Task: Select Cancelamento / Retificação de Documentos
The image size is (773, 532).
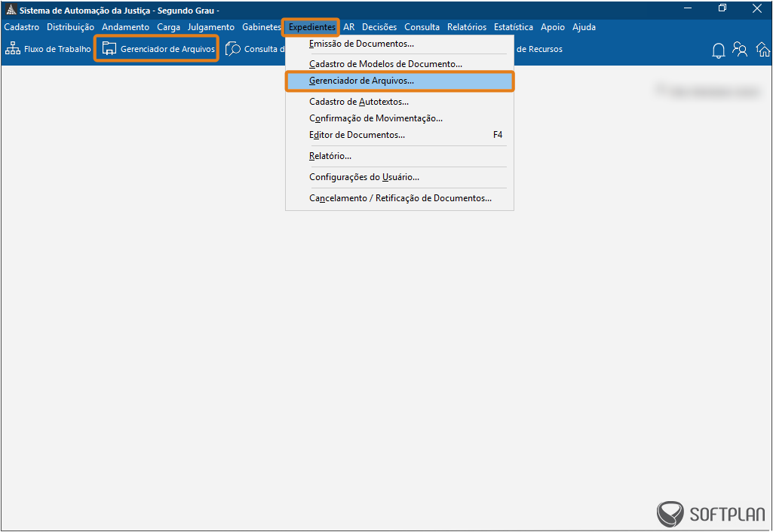Action: pos(400,198)
